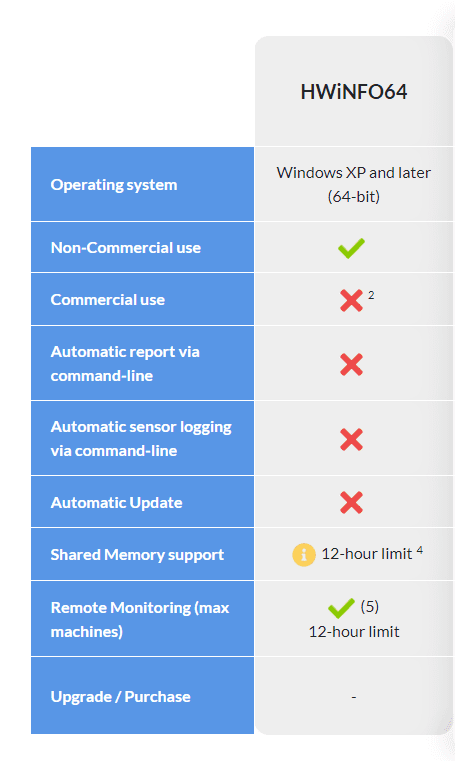
Task: Click the Upgrade / Purchase row label
Action: (x=120, y=697)
